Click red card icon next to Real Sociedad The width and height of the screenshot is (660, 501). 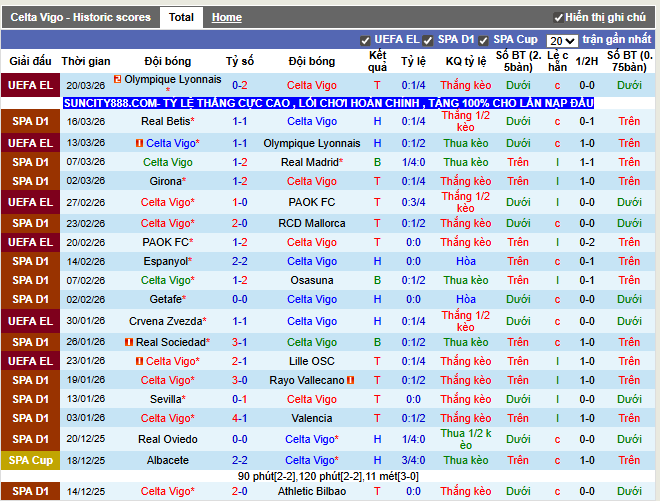click(129, 342)
